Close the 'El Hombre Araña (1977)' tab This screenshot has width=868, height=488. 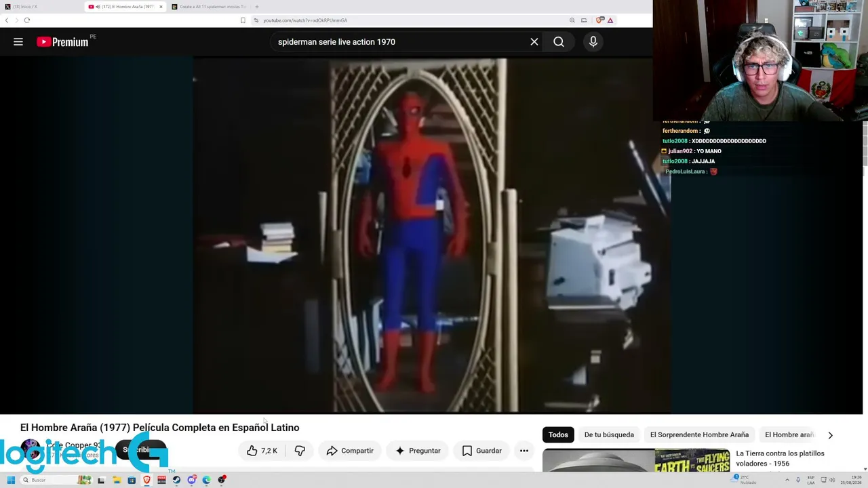coord(161,7)
